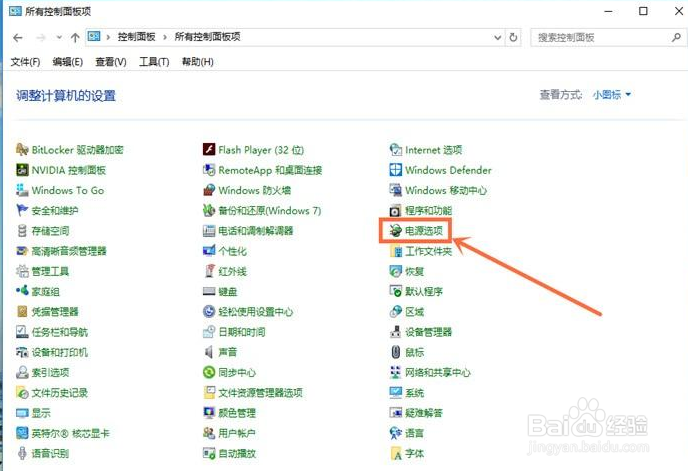Open the 查看方式 小图标 dropdown
The width and height of the screenshot is (688, 471).
(612, 94)
